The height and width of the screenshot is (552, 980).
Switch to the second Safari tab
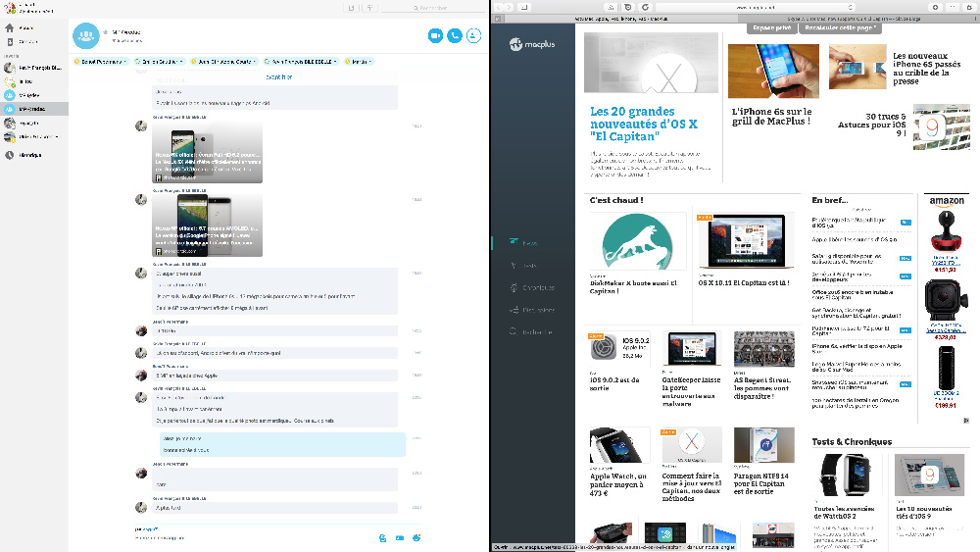point(854,19)
